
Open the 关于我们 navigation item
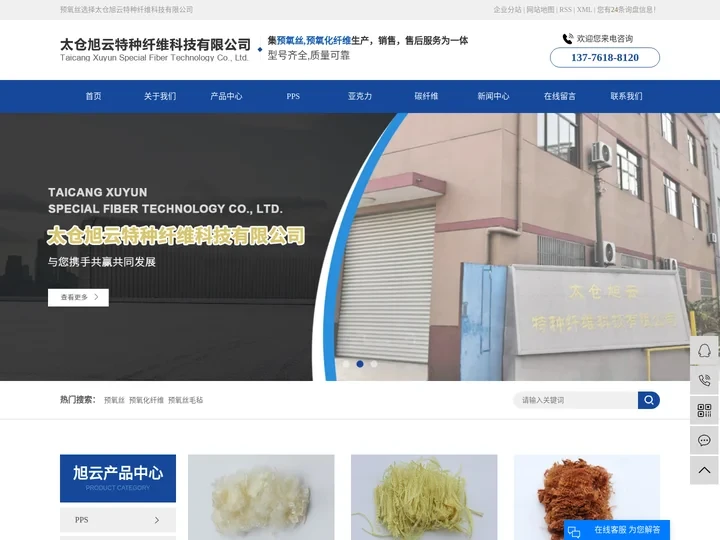point(160,96)
